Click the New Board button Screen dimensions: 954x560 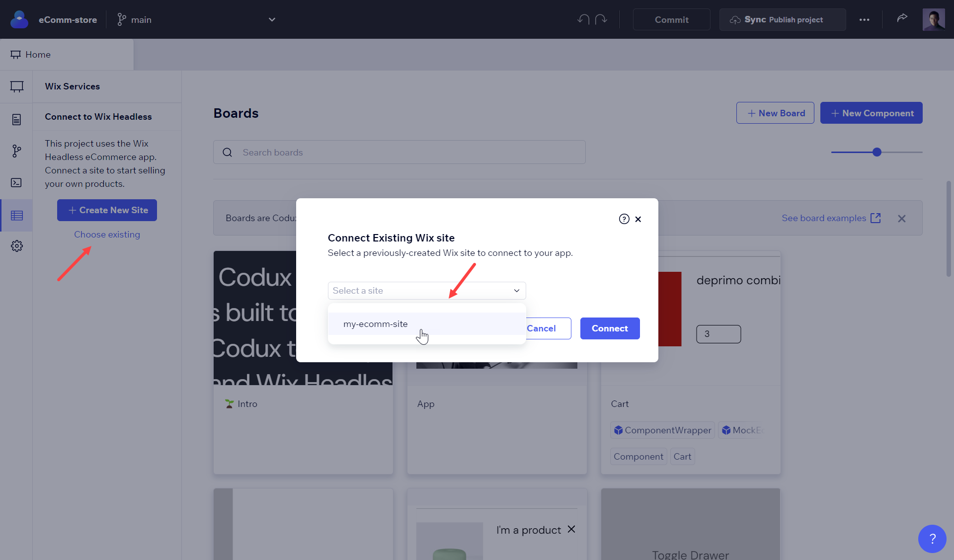775,113
